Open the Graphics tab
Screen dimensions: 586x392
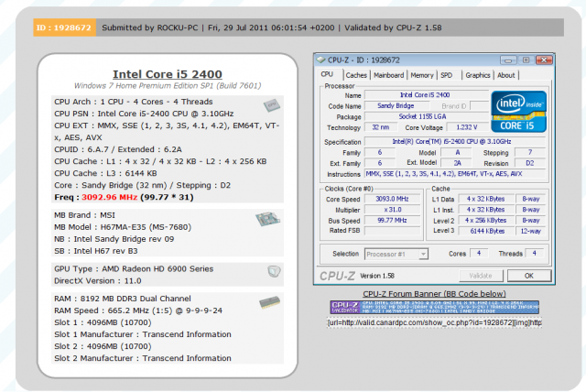pyautogui.click(x=478, y=75)
